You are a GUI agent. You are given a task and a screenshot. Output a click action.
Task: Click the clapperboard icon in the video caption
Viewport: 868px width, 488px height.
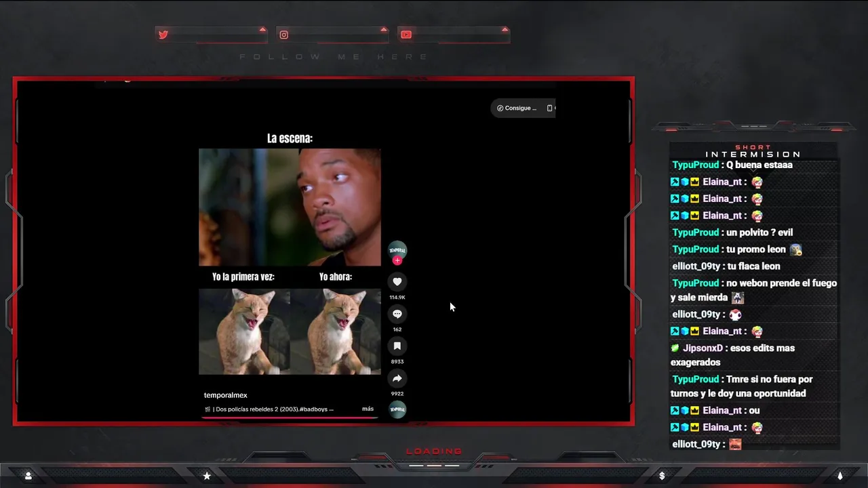pyautogui.click(x=208, y=409)
